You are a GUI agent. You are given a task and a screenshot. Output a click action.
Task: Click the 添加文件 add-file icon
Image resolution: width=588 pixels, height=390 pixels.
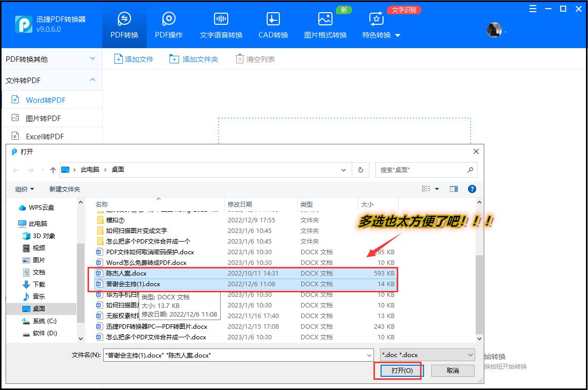click(x=118, y=59)
